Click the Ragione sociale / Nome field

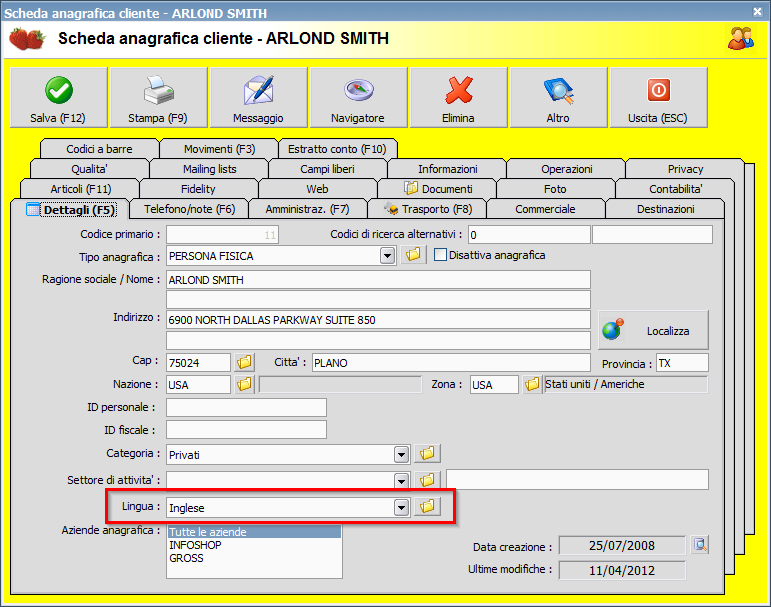(x=378, y=280)
